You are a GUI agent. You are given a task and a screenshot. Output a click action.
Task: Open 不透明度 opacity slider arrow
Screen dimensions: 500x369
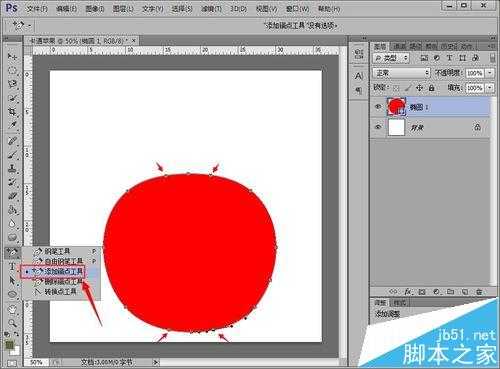[490, 73]
